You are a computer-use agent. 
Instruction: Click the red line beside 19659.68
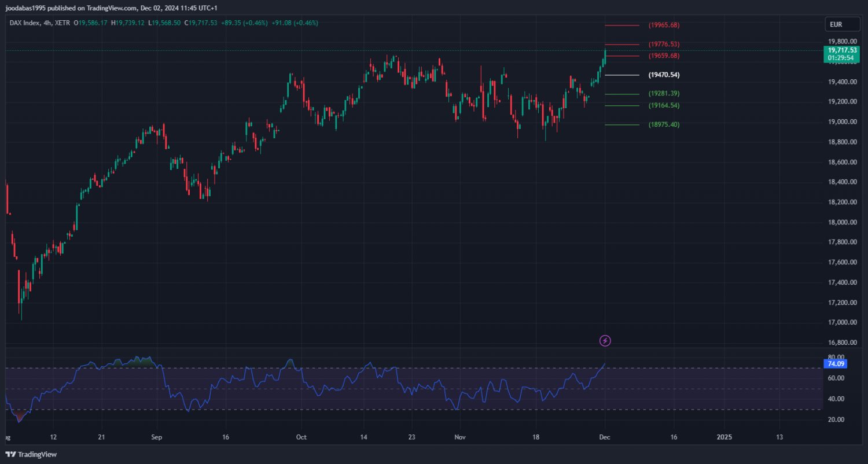coord(622,56)
